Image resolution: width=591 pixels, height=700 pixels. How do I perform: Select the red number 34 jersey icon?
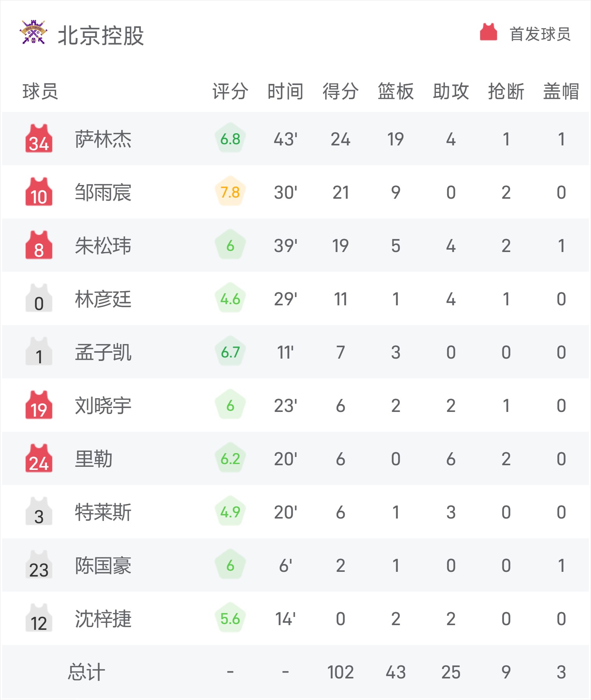point(39,138)
